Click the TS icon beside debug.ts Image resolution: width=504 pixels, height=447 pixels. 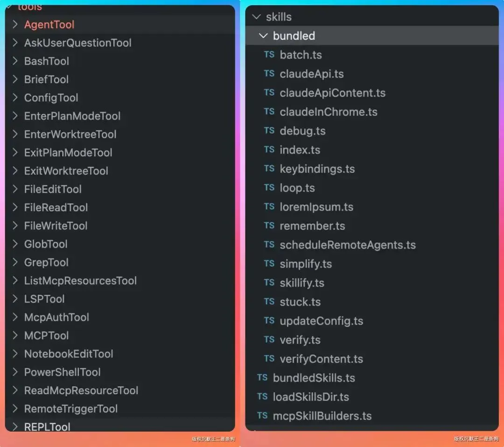click(x=269, y=131)
